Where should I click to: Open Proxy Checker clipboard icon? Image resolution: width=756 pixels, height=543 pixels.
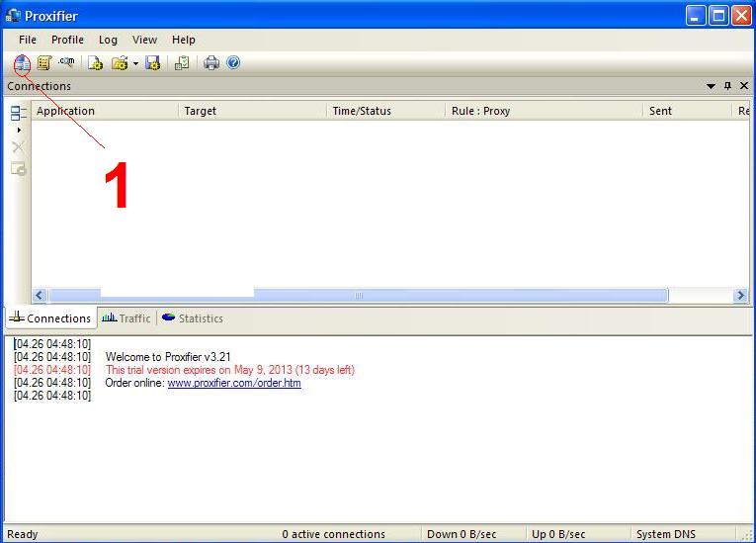(x=182, y=63)
